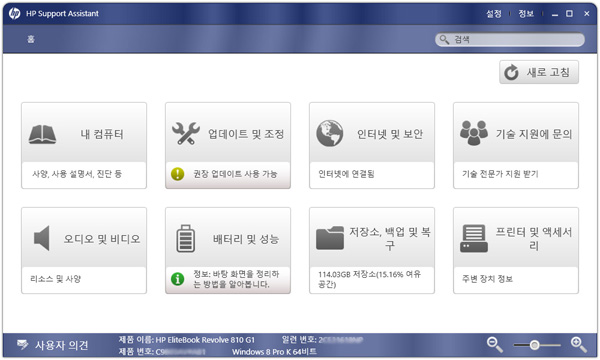600x360 pixels.
Task: Open 저장소, 백업 및 복구 tile title
Action: (x=390, y=238)
